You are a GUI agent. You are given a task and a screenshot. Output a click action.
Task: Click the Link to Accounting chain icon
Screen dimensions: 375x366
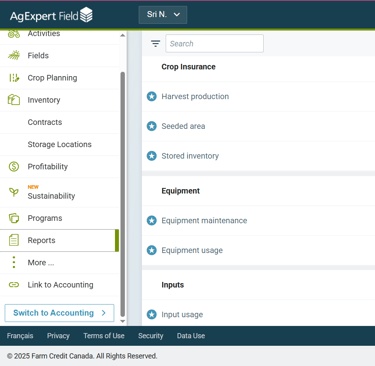pyautogui.click(x=14, y=285)
